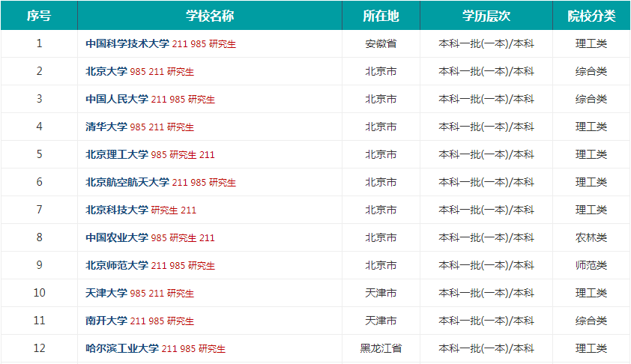This screenshot has height=364, width=631.
Task: Open the 北京大学 school link
Action: pos(106,71)
